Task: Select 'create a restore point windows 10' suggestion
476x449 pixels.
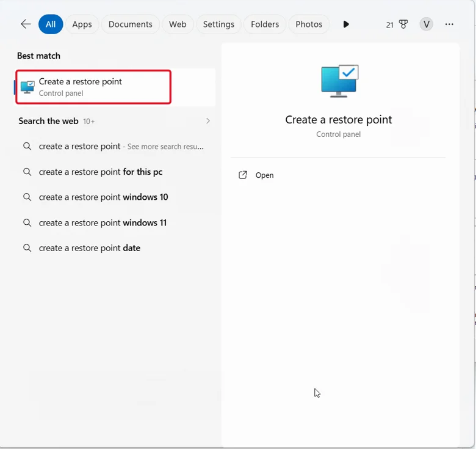Action: [x=115, y=197]
